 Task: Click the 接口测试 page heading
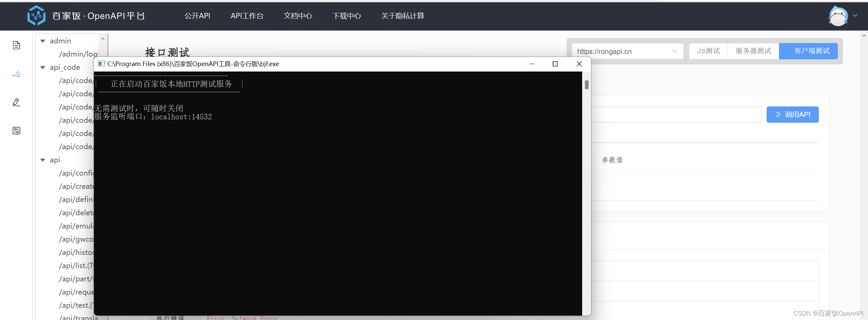pyautogui.click(x=167, y=52)
